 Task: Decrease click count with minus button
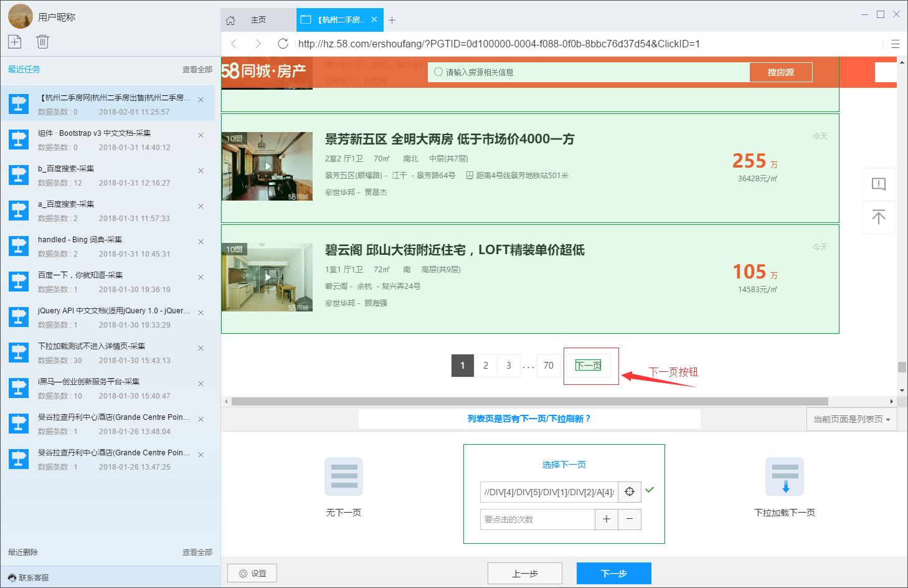pos(630,519)
